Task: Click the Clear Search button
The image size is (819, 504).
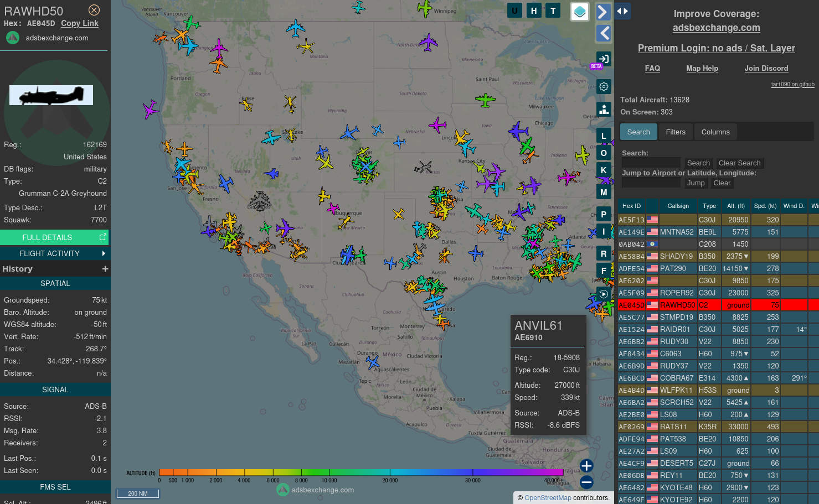Action: pos(739,163)
